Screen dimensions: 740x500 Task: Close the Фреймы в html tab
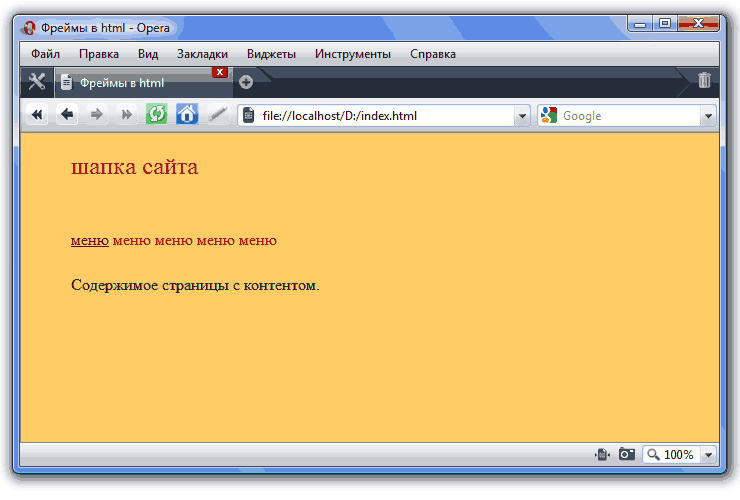[219, 72]
